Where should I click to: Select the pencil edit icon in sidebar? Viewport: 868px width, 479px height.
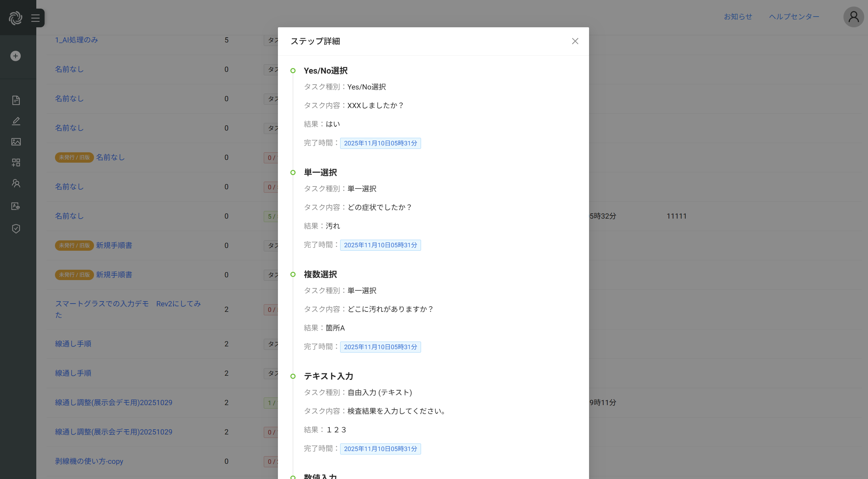pos(16,121)
